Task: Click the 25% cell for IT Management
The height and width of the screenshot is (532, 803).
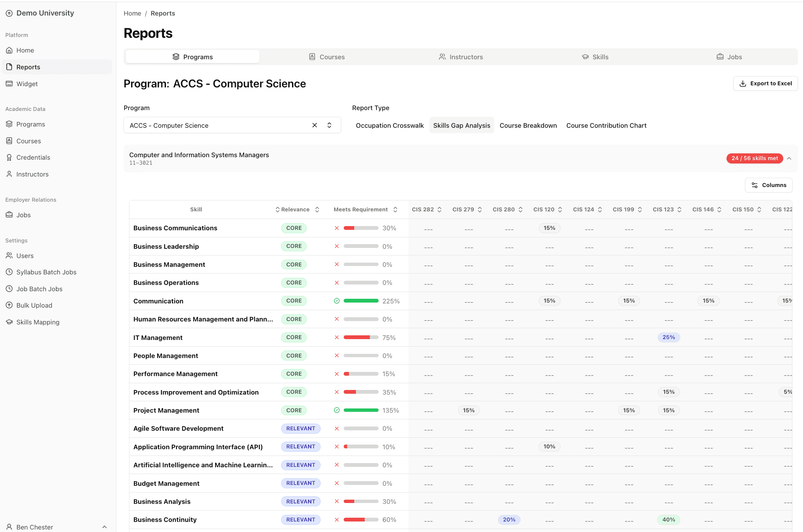Action: tap(669, 337)
